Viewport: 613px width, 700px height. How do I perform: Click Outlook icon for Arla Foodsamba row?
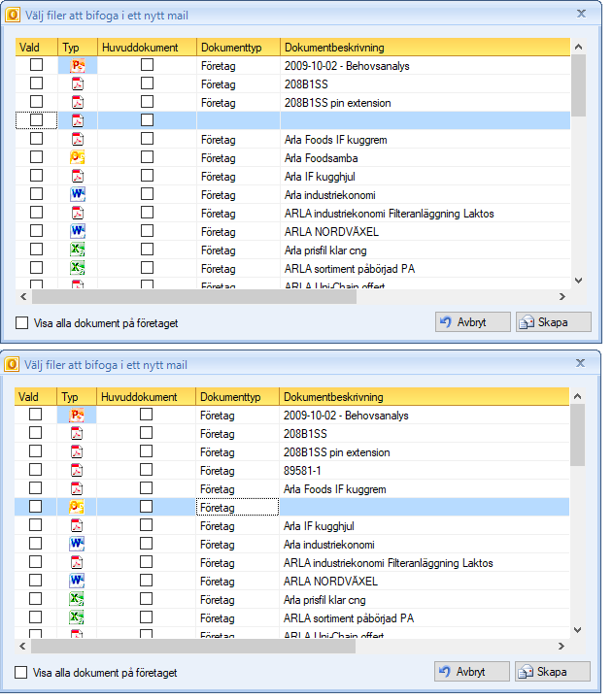[78, 157]
